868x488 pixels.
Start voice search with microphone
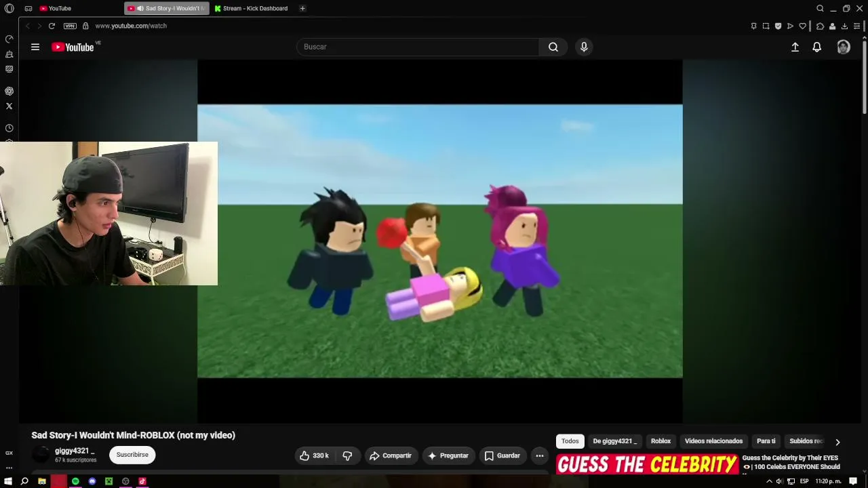click(584, 47)
